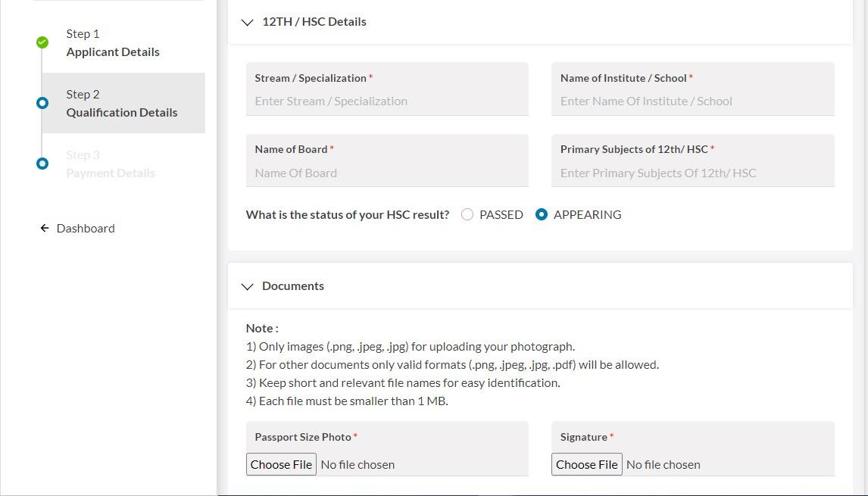The width and height of the screenshot is (868, 496).
Task: Click the Stream / Specialization field
Action: [386, 101]
